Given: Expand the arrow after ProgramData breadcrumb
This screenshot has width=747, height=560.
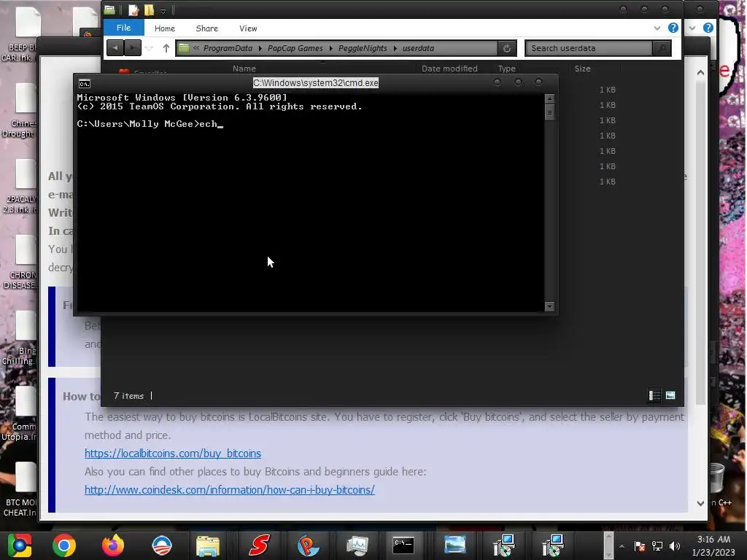Looking at the screenshot, I should [x=260, y=49].
